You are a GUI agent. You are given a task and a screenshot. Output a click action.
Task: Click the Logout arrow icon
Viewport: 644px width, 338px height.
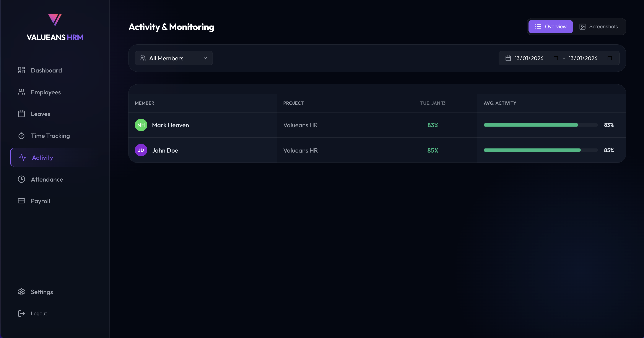(x=21, y=314)
